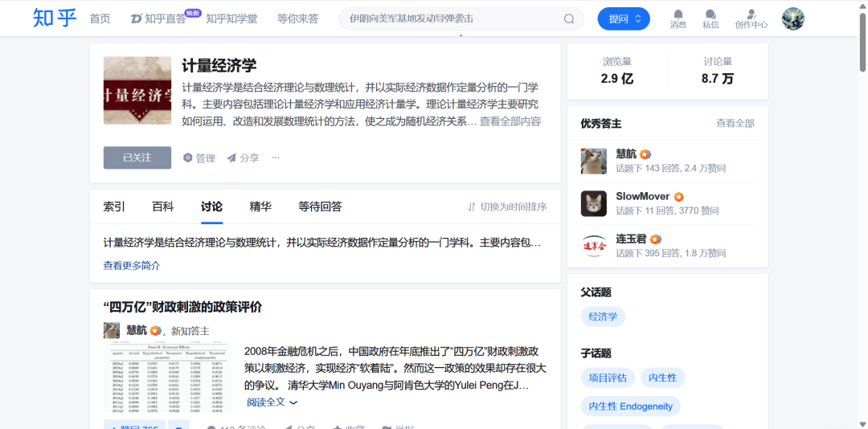Image resolution: width=868 pixels, height=429 pixels.
Task: Click 查看全部 in 优秀答主 panel
Action: click(x=735, y=123)
